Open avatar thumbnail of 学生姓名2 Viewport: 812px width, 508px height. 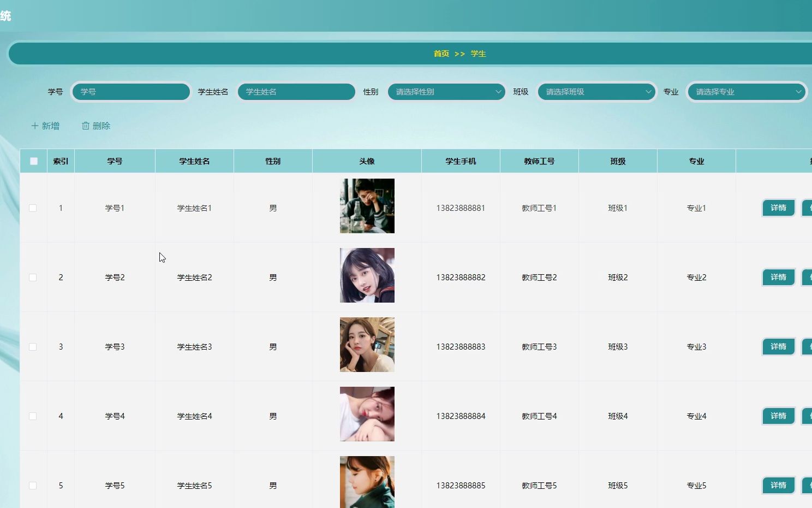pyautogui.click(x=367, y=275)
